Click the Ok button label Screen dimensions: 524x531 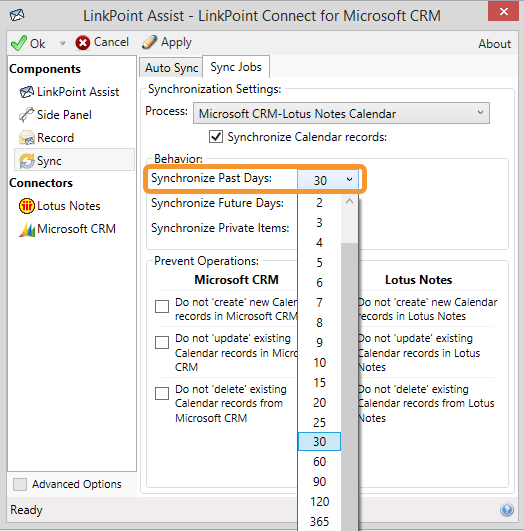click(37, 44)
